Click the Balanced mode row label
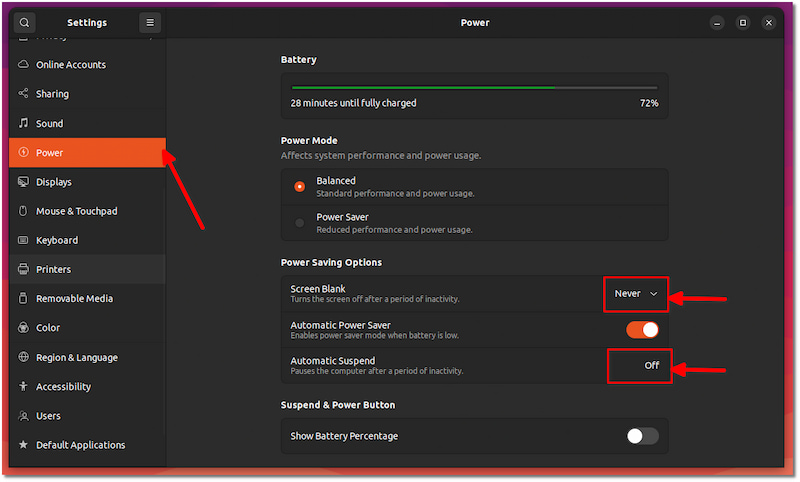800x482 pixels. [336, 181]
